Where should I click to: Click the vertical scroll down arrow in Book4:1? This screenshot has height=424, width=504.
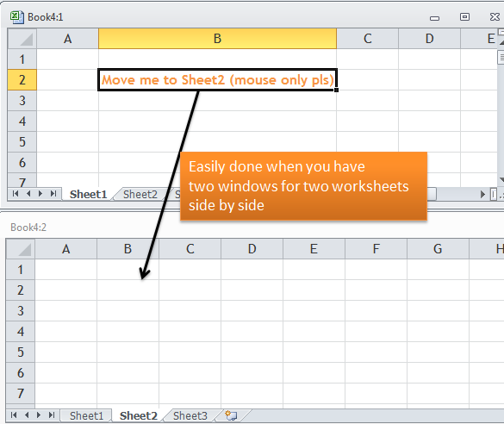pos(501,179)
